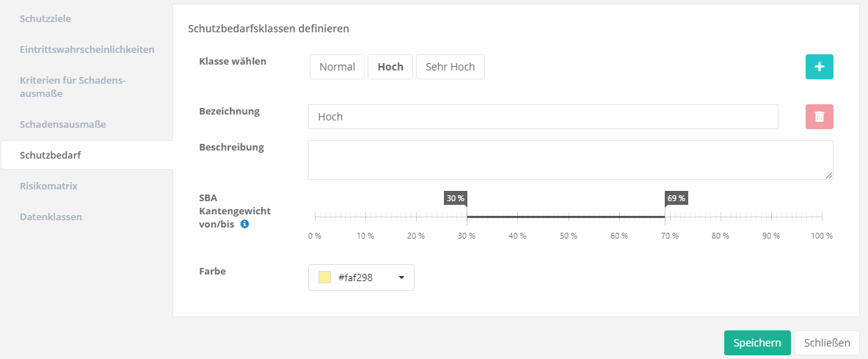Open the Eintrittswahrscheinlichkeiten sidebar tab
The width and height of the screenshot is (868, 359).
tap(87, 49)
